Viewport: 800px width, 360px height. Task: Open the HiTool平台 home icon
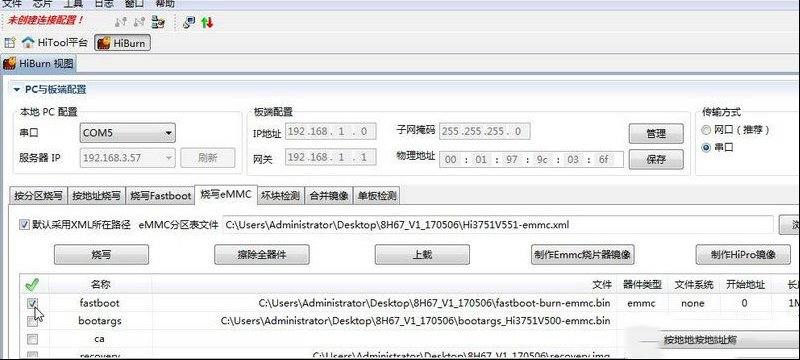coord(28,43)
